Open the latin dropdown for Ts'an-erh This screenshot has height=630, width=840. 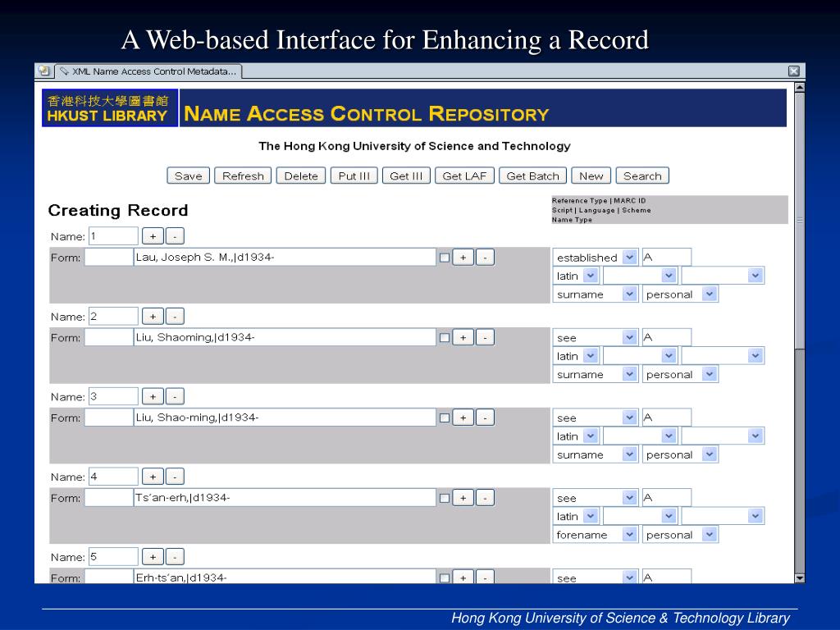pos(576,517)
